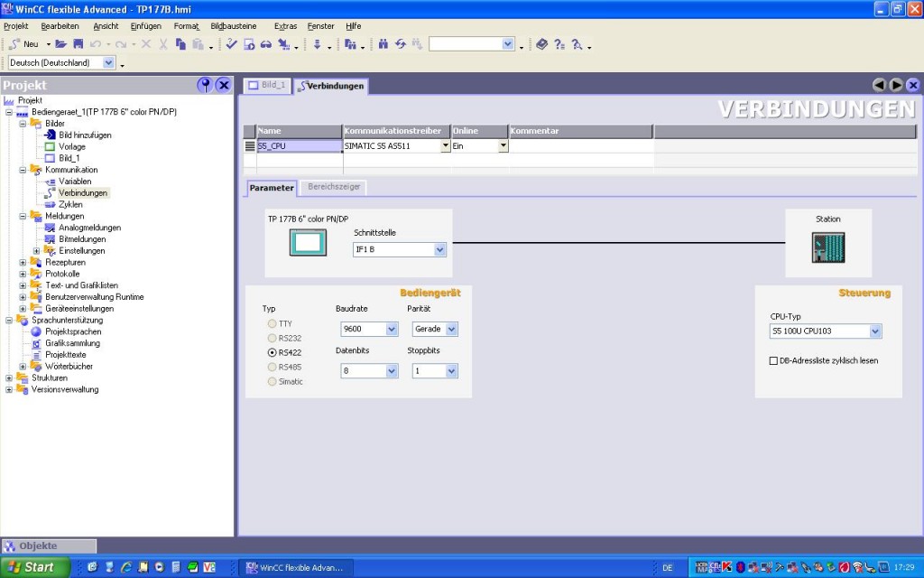
Task: Enable DB-Adressliste zyklisch lesen checkbox
Action: point(772,360)
